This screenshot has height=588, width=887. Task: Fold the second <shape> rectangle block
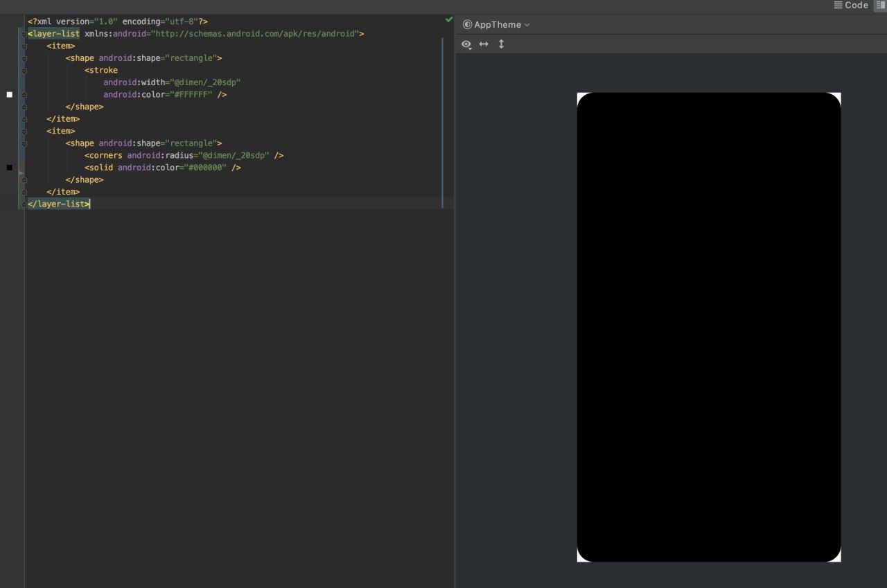coord(24,143)
